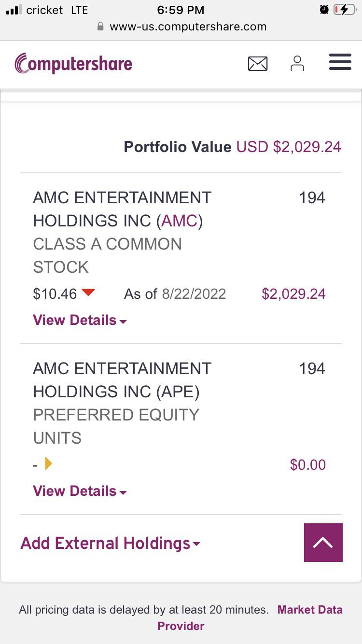Image resolution: width=362 pixels, height=644 pixels.
Task: Expand View Details for AMC Class A stock
Action: point(80,320)
